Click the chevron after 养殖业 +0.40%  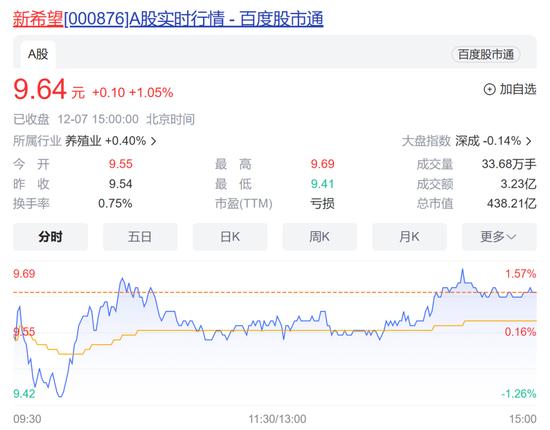[x=153, y=141]
